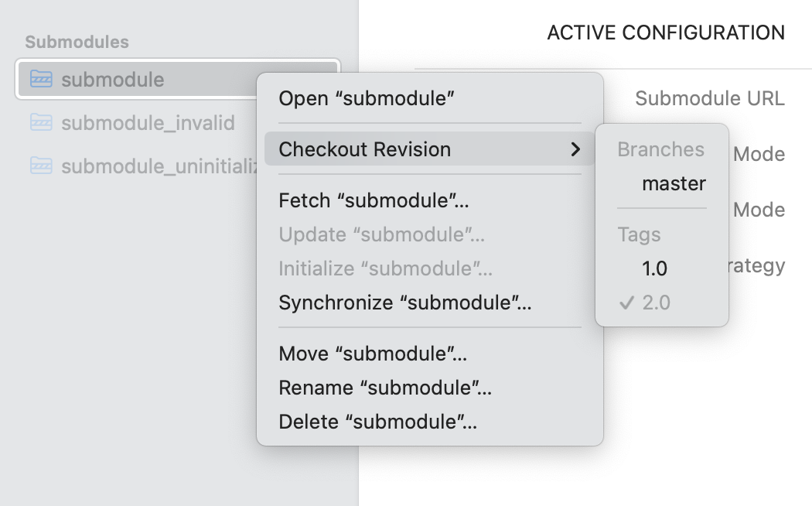Click the Submodules section header
The image size is (812, 506).
[x=77, y=42]
